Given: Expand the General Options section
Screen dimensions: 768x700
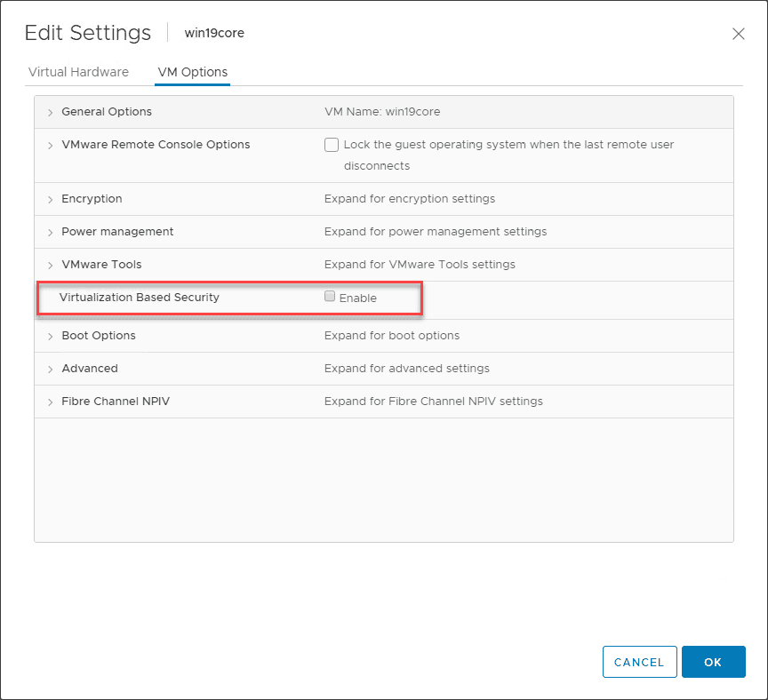Looking at the screenshot, I should click(x=51, y=112).
